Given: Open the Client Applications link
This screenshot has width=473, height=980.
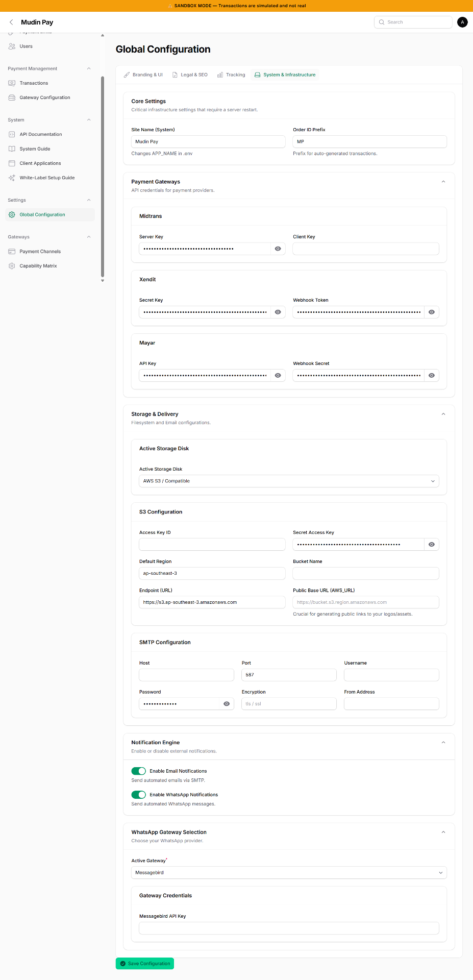Looking at the screenshot, I should pyautogui.click(x=50, y=163).
